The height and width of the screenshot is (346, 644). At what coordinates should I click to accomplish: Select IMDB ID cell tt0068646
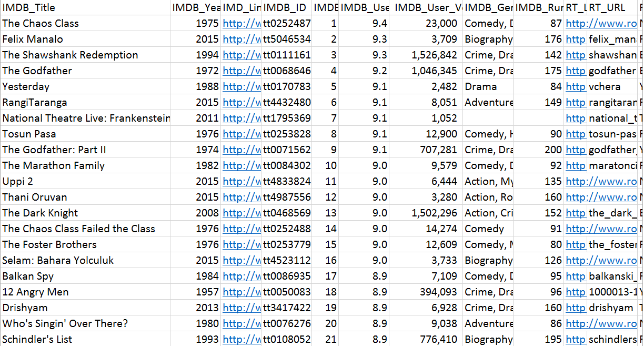tap(287, 71)
